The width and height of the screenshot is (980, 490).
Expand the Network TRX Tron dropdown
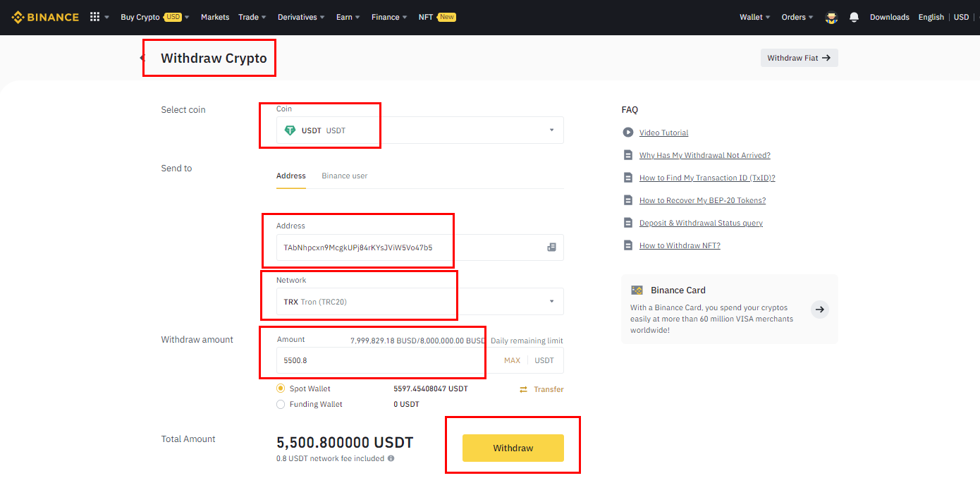551,302
